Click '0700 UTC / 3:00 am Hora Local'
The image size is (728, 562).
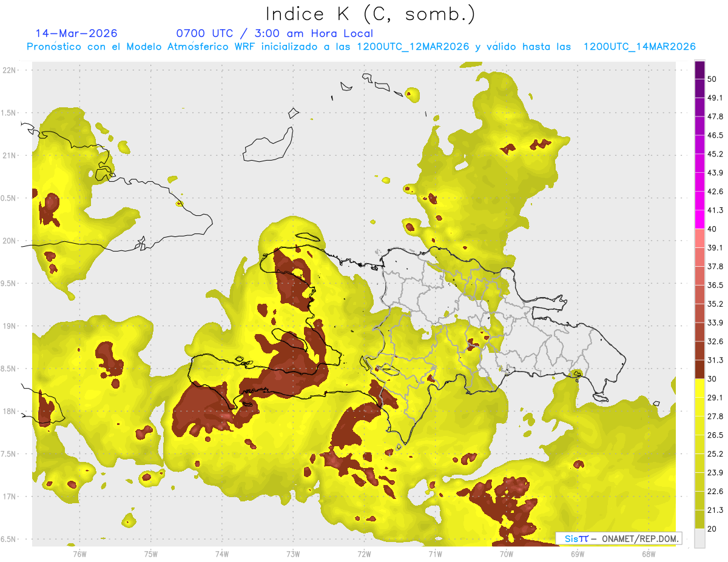pos(275,33)
